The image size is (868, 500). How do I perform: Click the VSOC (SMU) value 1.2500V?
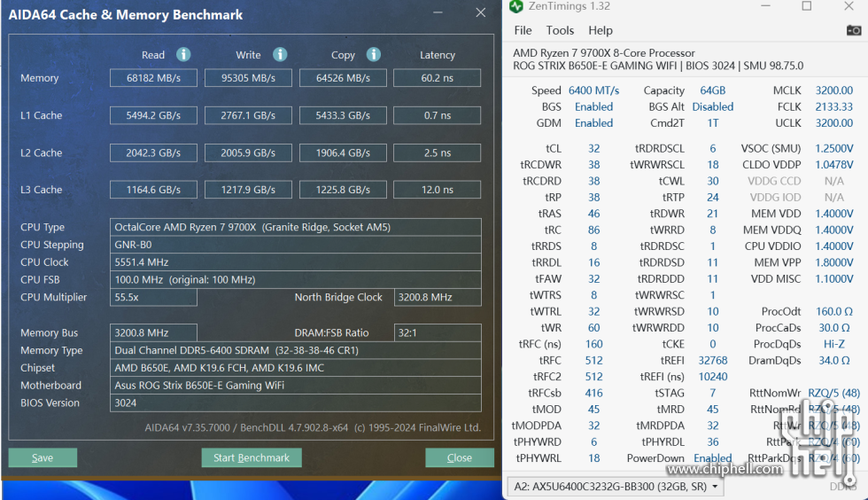(833, 149)
